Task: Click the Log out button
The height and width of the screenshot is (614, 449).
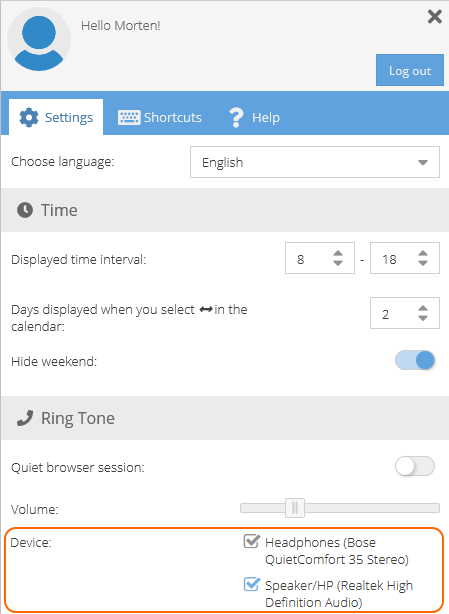Action: 410,70
